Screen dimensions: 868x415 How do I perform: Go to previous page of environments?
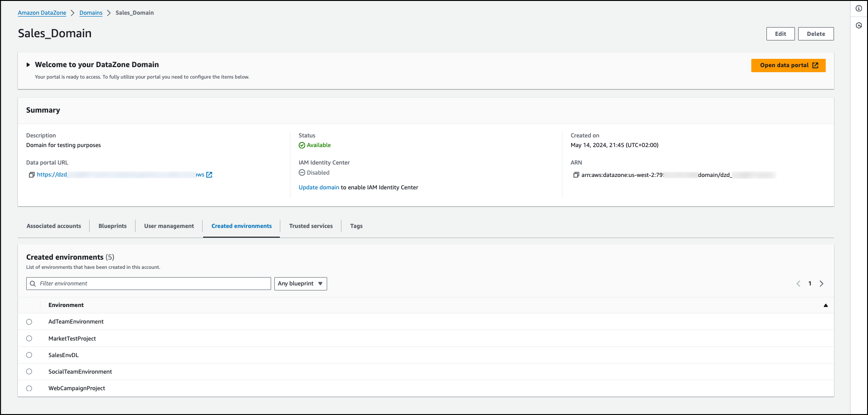click(798, 284)
